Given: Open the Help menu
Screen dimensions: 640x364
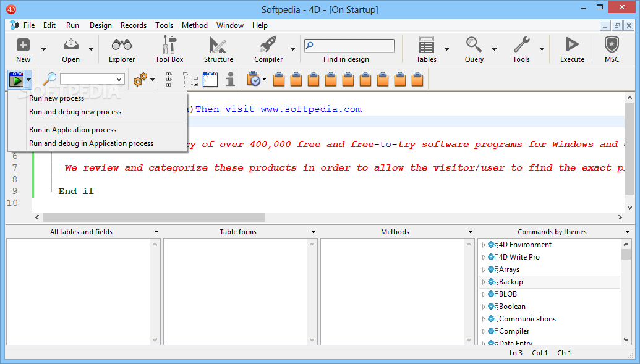Looking at the screenshot, I should click(260, 25).
